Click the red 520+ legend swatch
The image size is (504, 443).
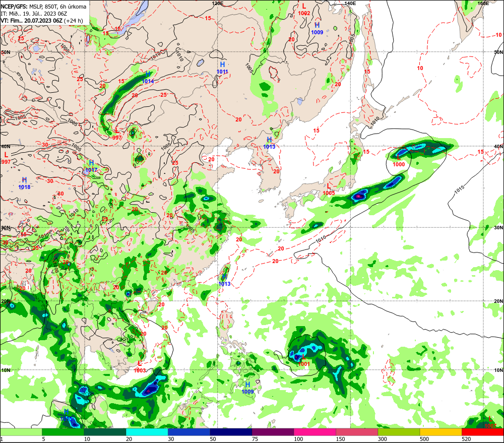pyautogui.click(x=483, y=432)
